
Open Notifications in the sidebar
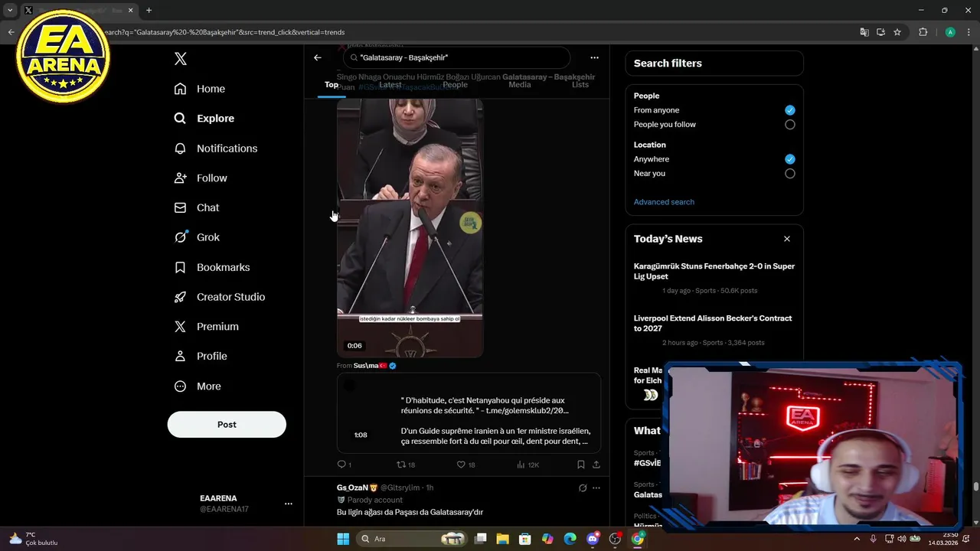215,148
